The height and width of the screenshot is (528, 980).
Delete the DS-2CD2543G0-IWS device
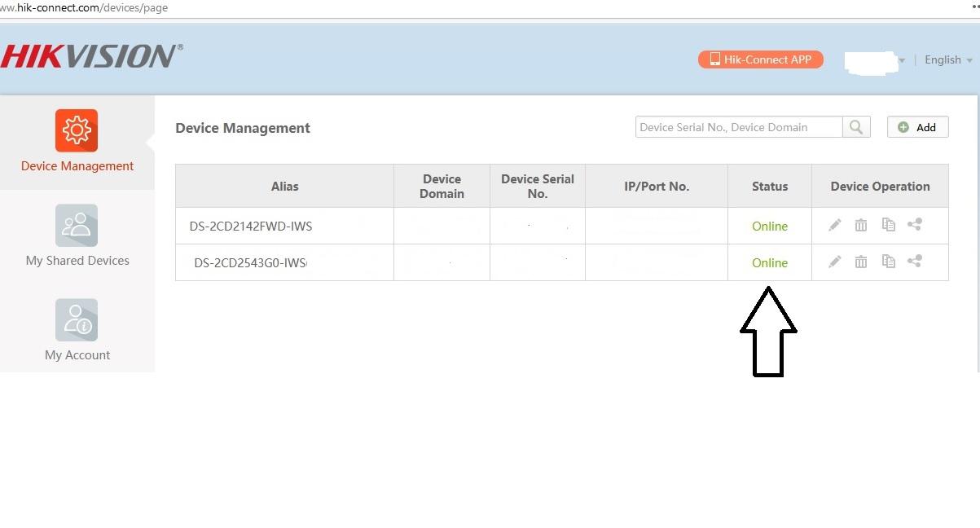[861, 262]
